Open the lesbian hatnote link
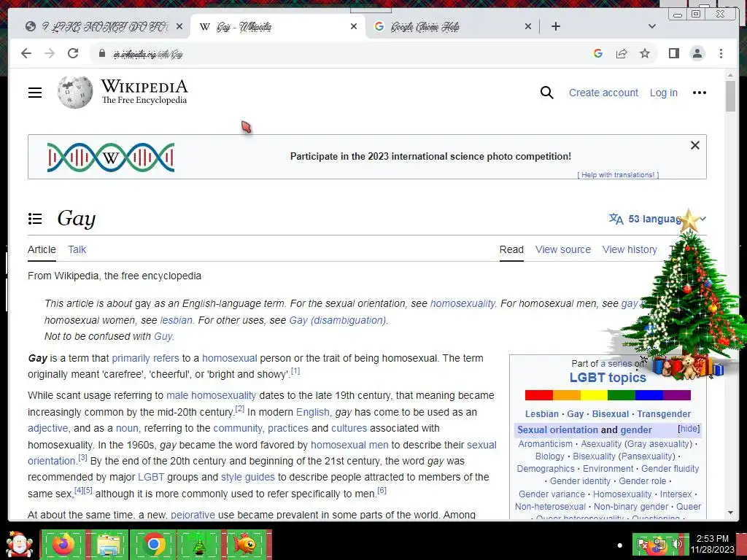This screenshot has height=560, width=747. click(x=176, y=320)
